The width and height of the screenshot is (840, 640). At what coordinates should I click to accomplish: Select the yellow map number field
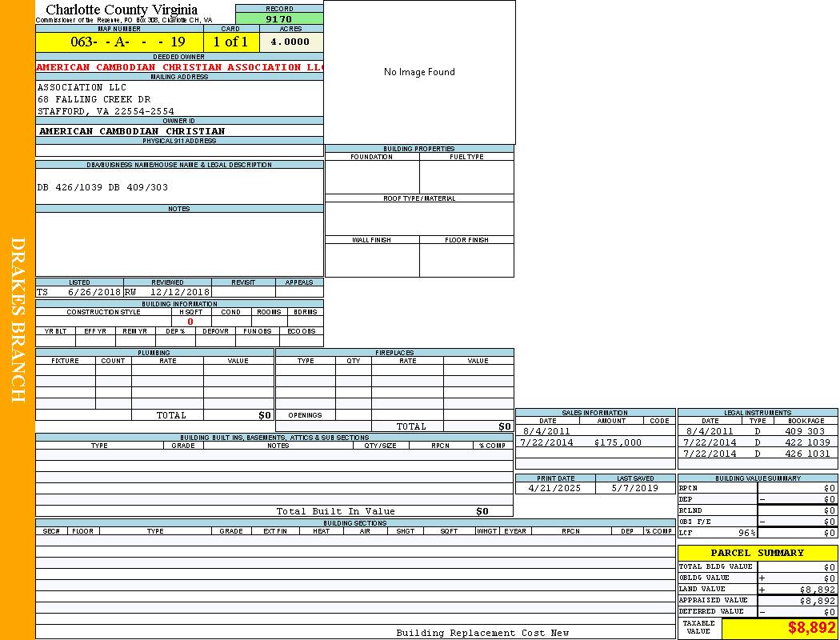(x=119, y=42)
